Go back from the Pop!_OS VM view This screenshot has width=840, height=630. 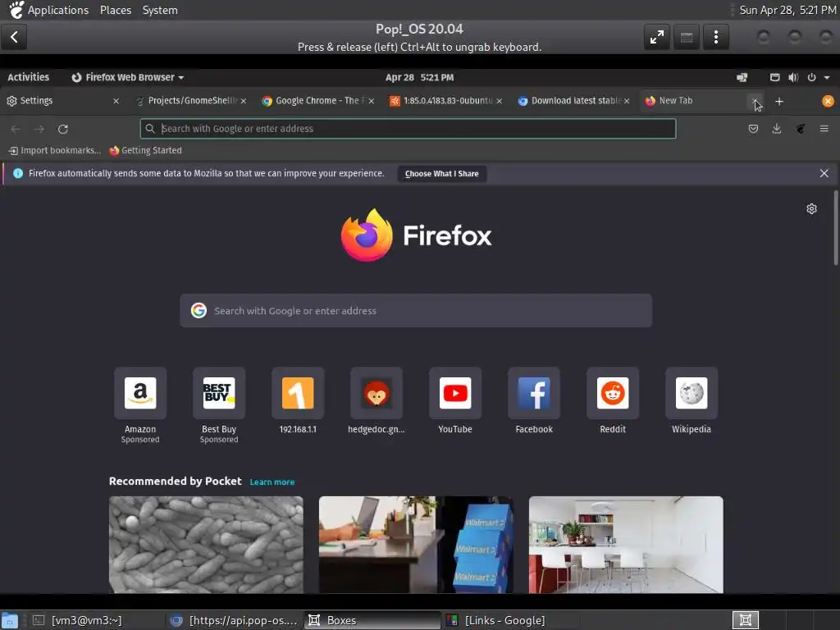[14, 37]
